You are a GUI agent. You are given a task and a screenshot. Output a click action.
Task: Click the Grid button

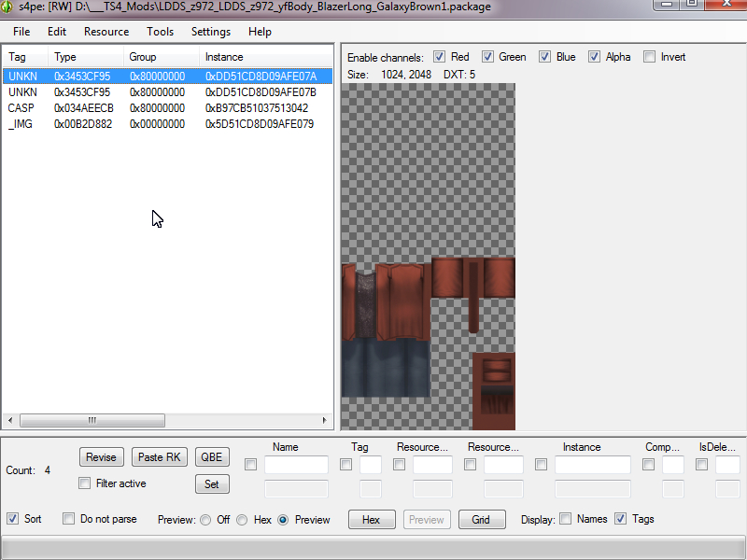tap(482, 520)
